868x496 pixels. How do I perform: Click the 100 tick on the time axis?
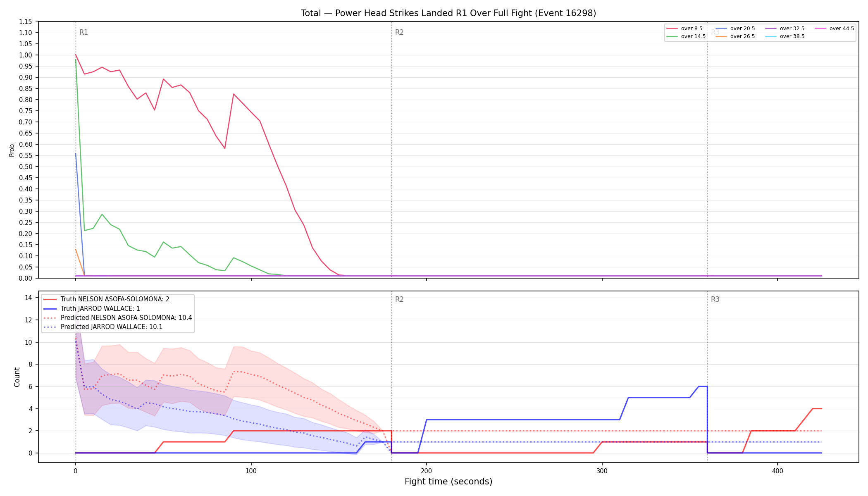pos(251,470)
